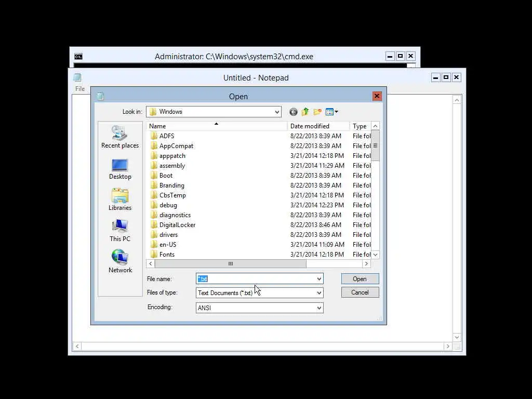Click the ADFS date 8/22/2013 8:39 AM

pyautogui.click(x=316, y=136)
